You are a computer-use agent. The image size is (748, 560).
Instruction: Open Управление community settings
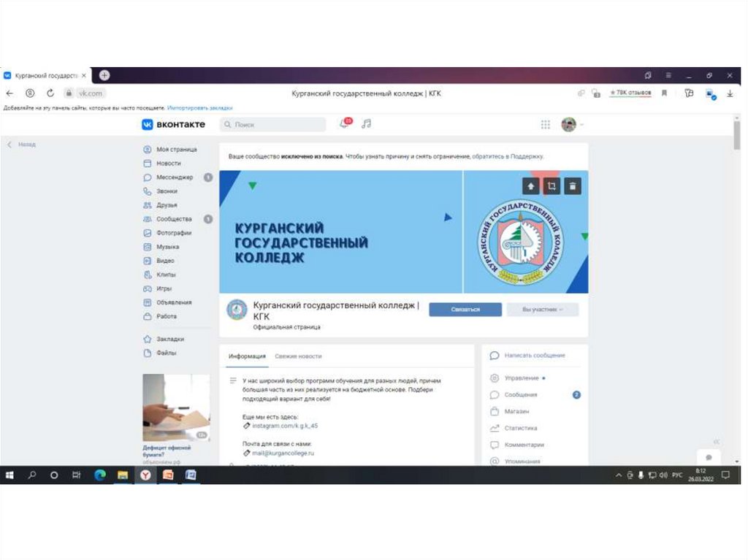pos(518,378)
